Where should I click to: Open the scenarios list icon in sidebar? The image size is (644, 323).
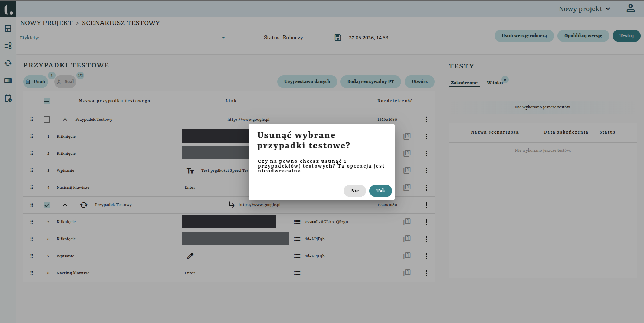[8, 46]
